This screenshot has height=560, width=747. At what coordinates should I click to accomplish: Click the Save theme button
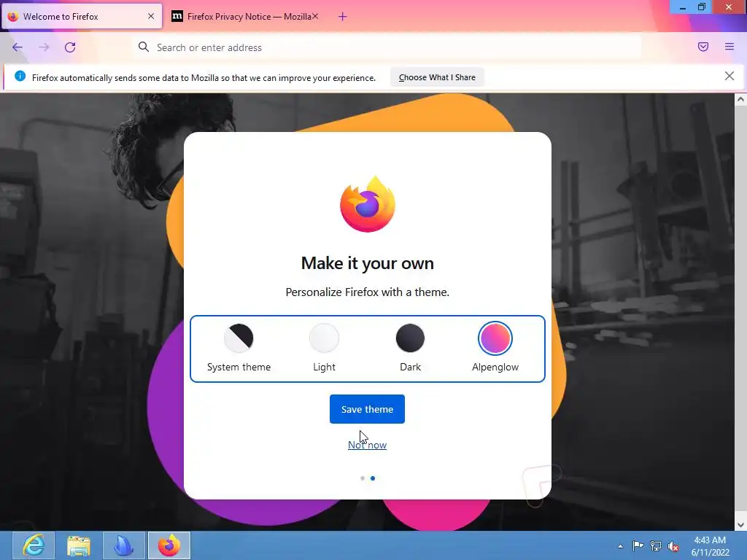coord(368,409)
